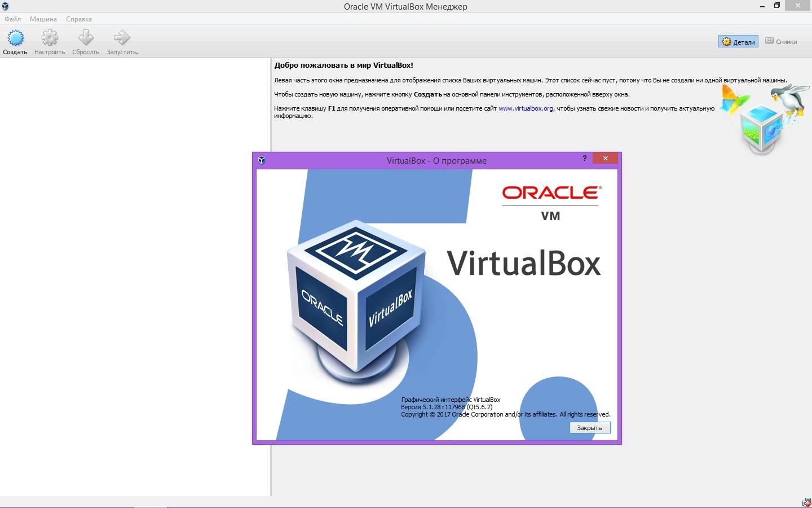The image size is (812, 508).
Task: Click the Настроить gear toolbar icon
Action: click(50, 42)
